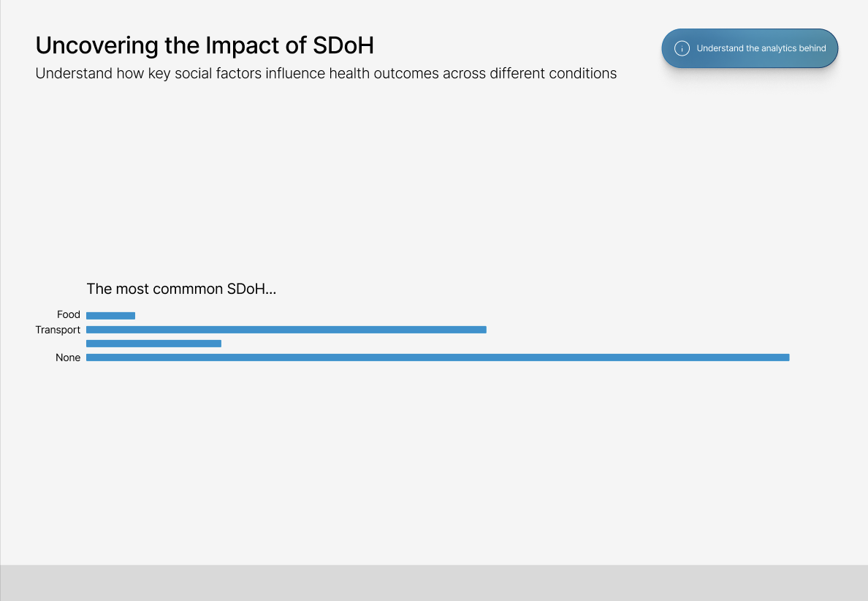This screenshot has height=601, width=868.
Task: Click the info circle icon in the button
Action: (682, 48)
